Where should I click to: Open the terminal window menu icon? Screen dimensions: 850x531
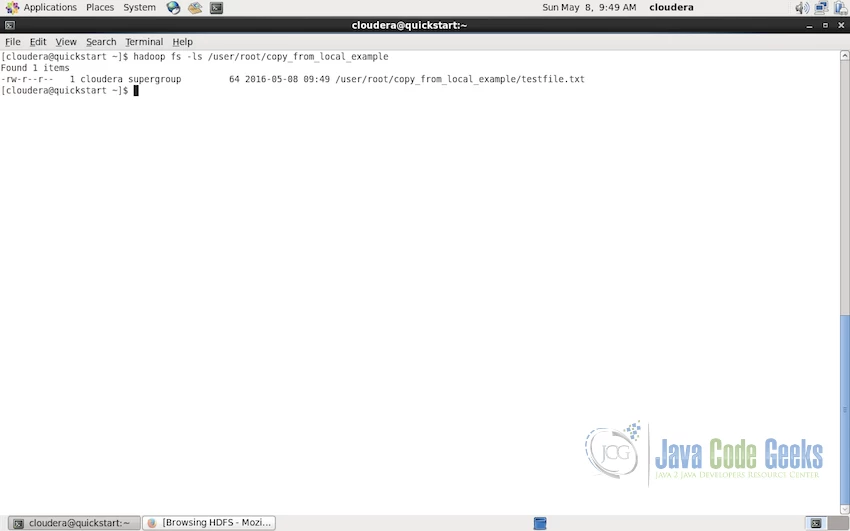[10, 25]
